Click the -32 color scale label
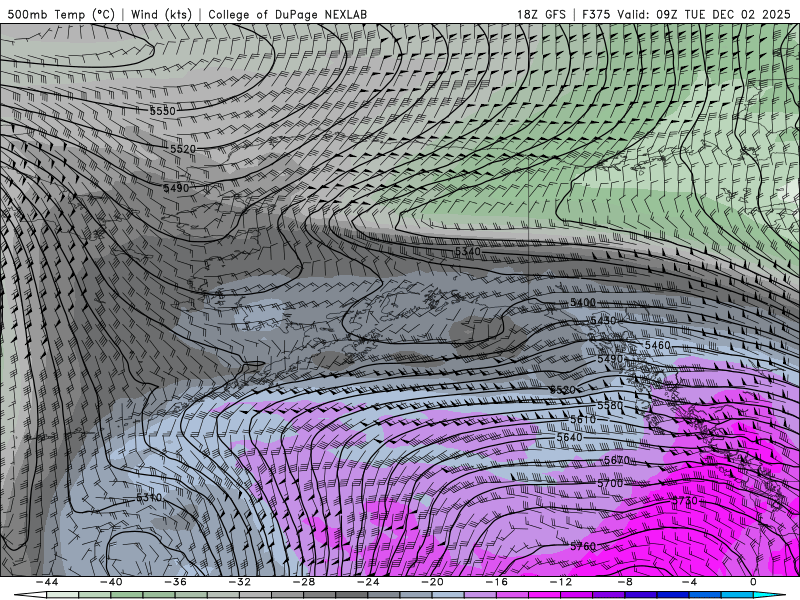The width and height of the screenshot is (800, 600). (239, 582)
